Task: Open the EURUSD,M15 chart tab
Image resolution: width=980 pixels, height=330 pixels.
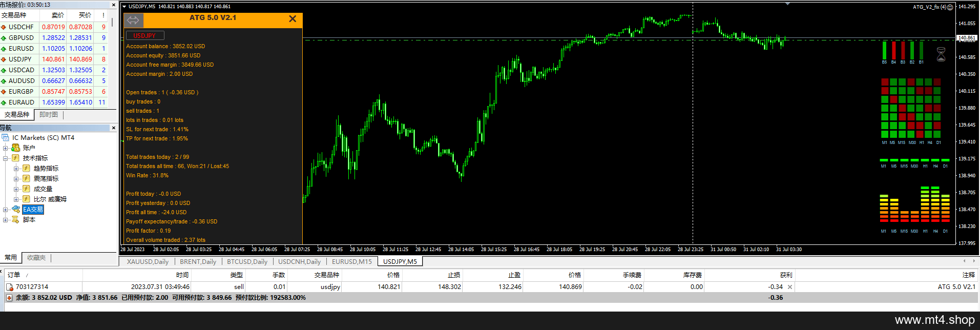Action: click(x=352, y=262)
